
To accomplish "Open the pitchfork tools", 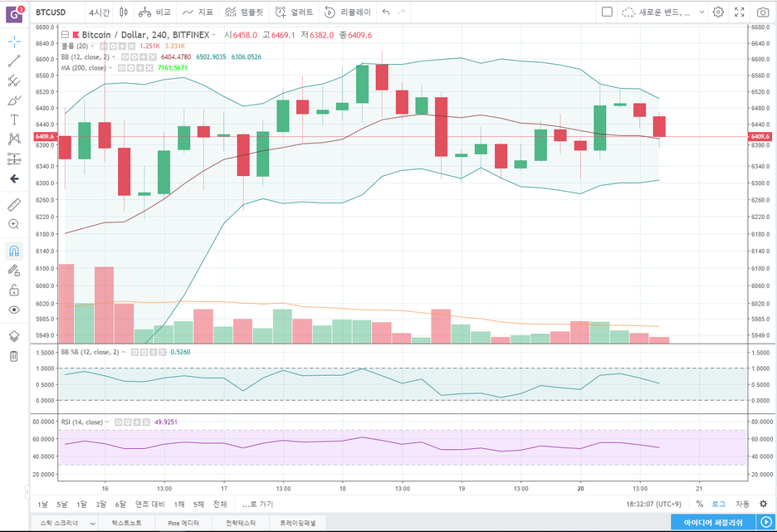I will (x=14, y=81).
